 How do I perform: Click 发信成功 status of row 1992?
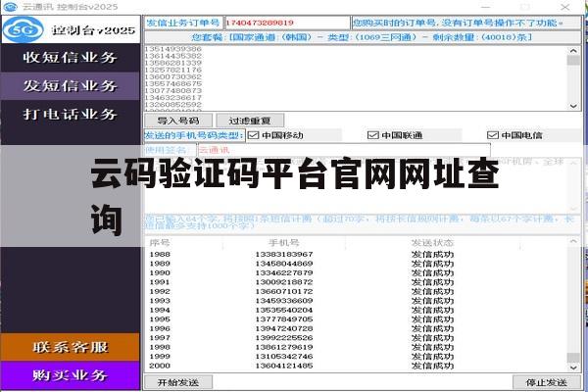(x=432, y=291)
